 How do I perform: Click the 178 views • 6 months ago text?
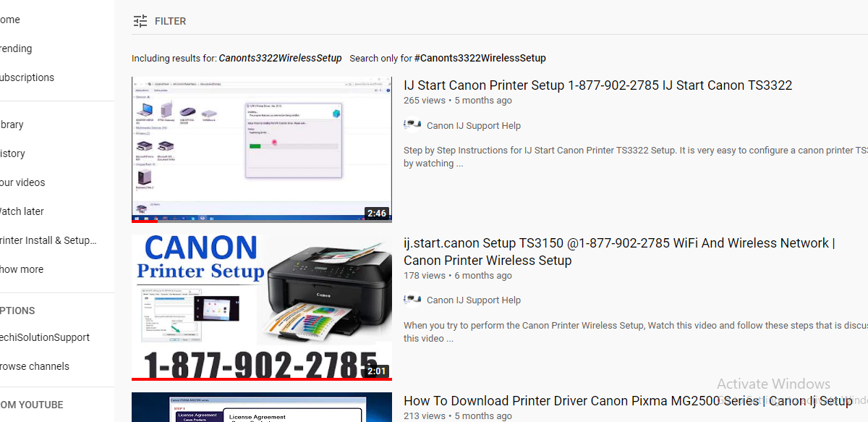pyautogui.click(x=458, y=276)
